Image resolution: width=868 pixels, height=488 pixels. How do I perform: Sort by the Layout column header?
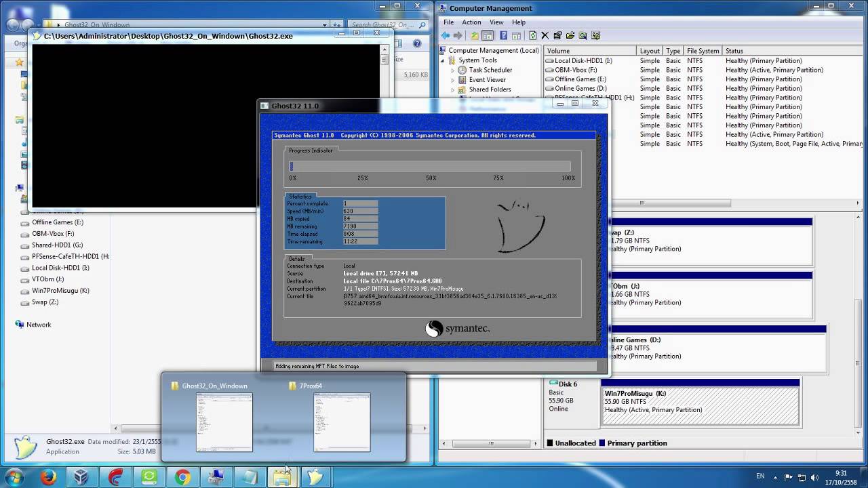tap(650, 51)
